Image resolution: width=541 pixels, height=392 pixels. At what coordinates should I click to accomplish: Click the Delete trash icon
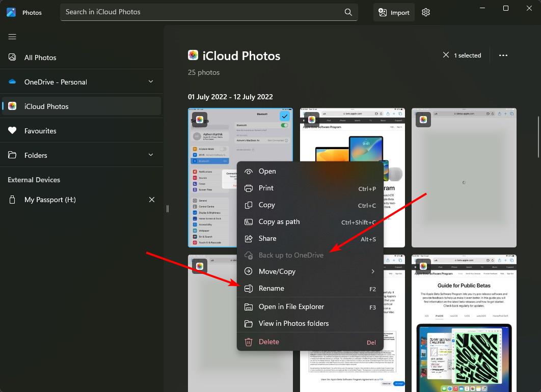(x=249, y=342)
